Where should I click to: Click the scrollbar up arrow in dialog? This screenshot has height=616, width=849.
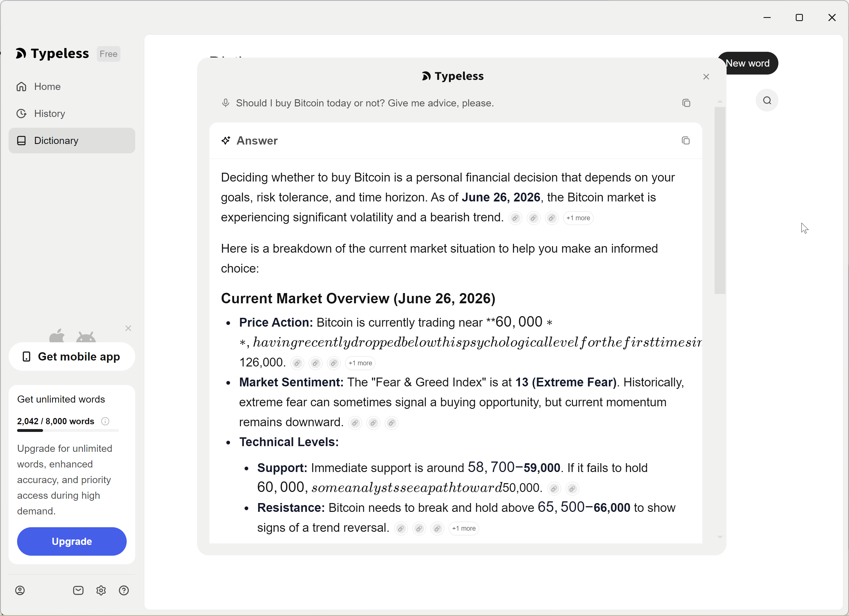719,102
